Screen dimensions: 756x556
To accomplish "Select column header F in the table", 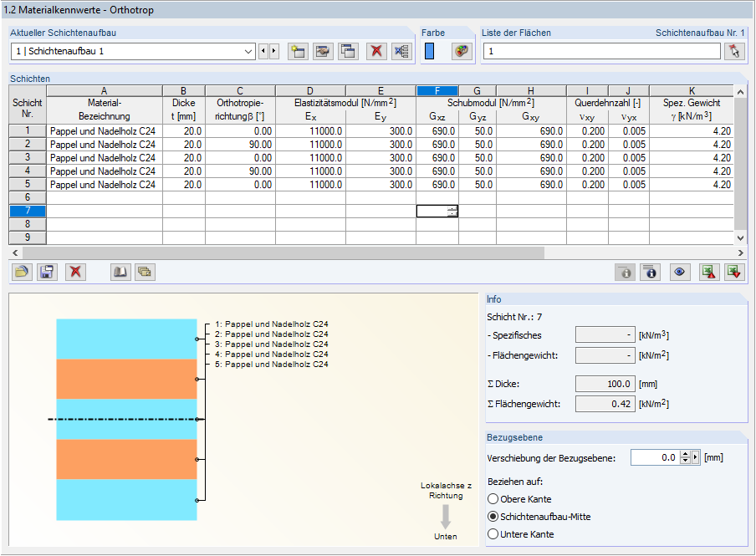I will tap(437, 90).
